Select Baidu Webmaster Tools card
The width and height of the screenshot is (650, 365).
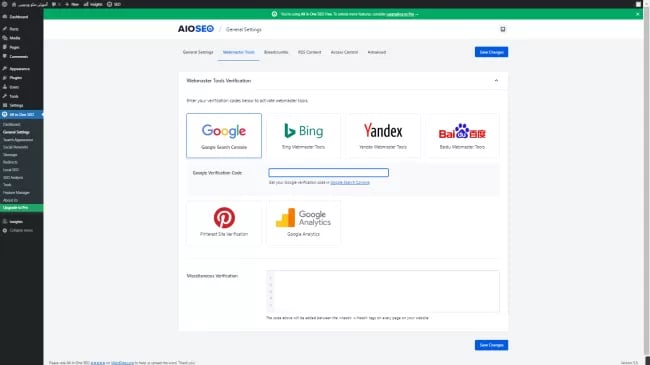click(462, 136)
